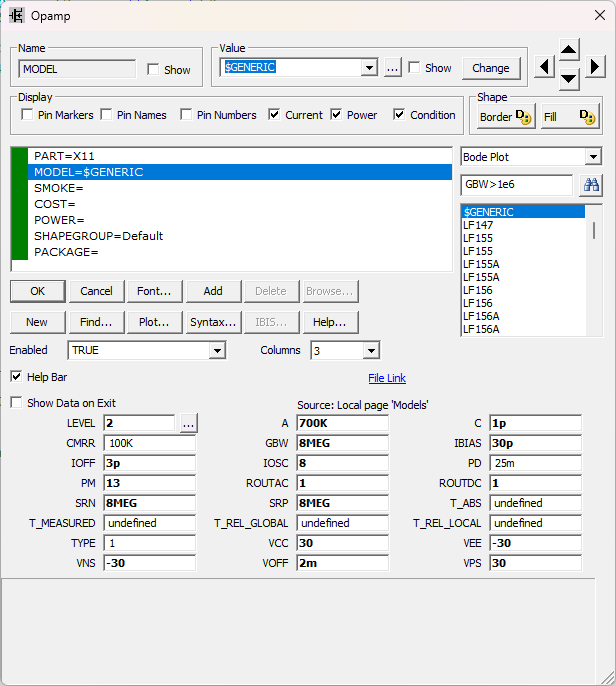Toggle the Value Show checkbox
Viewport: 616px width, 686px height.
414,68
